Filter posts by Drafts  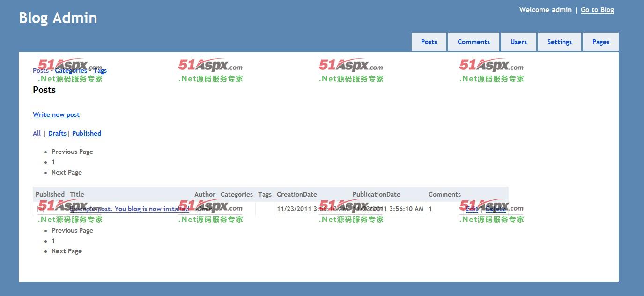57,133
